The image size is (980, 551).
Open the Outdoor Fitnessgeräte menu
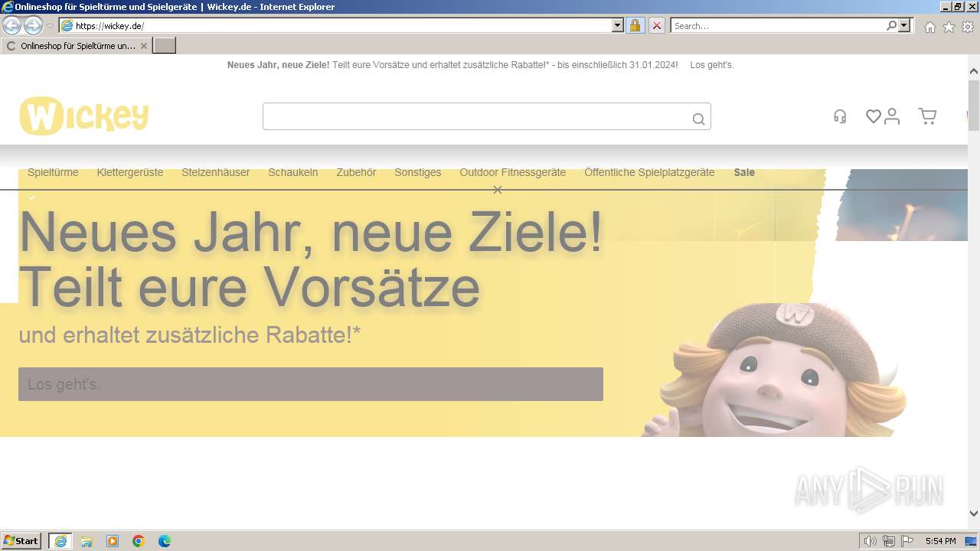[513, 172]
